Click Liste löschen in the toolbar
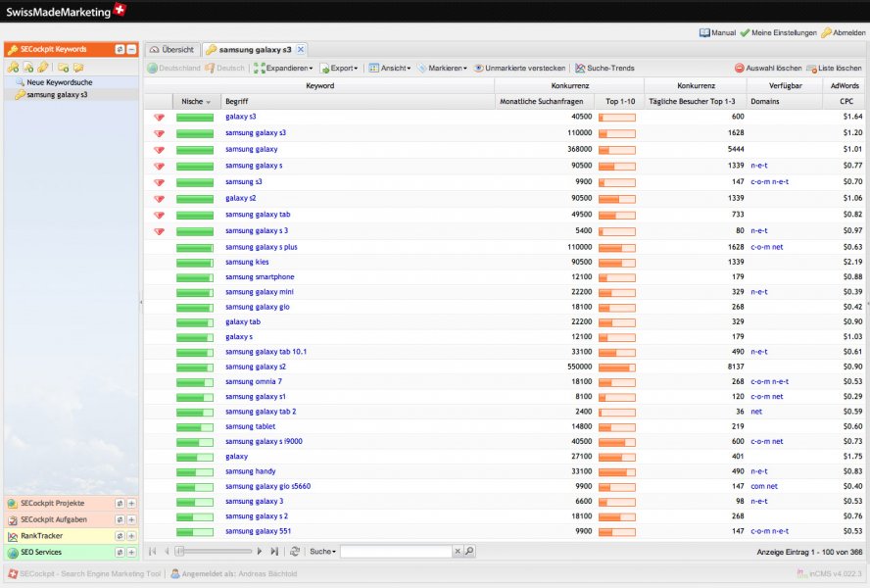This screenshot has height=588, width=870. click(834, 69)
